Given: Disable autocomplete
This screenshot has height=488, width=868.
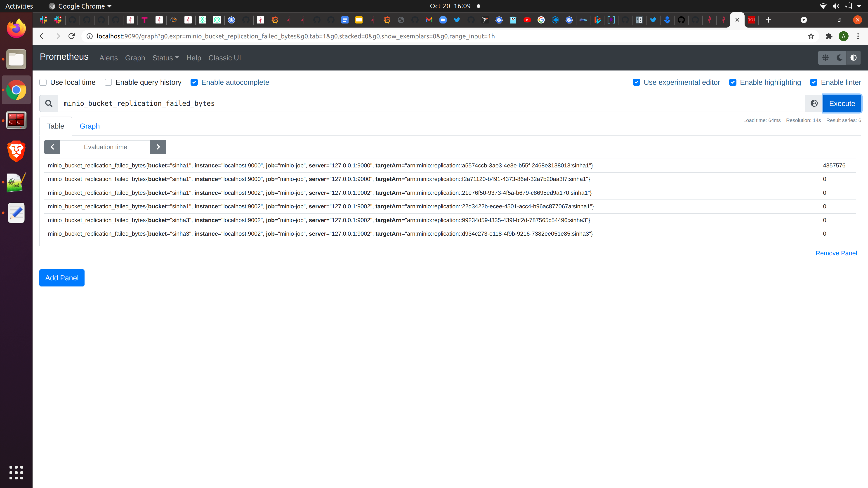Looking at the screenshot, I should [x=194, y=82].
